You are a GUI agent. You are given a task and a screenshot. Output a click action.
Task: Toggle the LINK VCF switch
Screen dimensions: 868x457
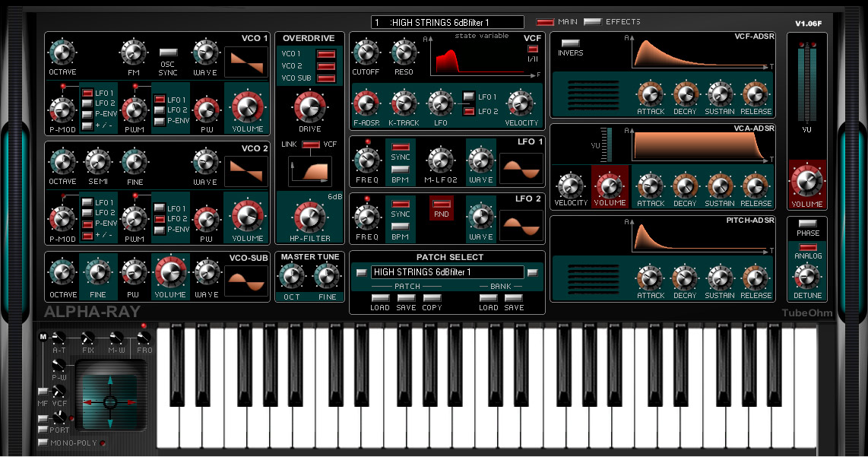(x=311, y=144)
